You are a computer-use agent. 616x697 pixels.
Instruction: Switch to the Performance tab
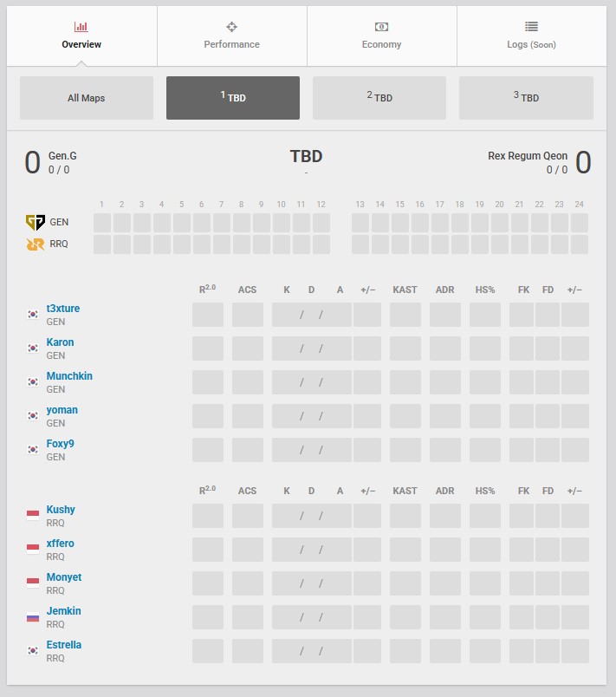231,36
